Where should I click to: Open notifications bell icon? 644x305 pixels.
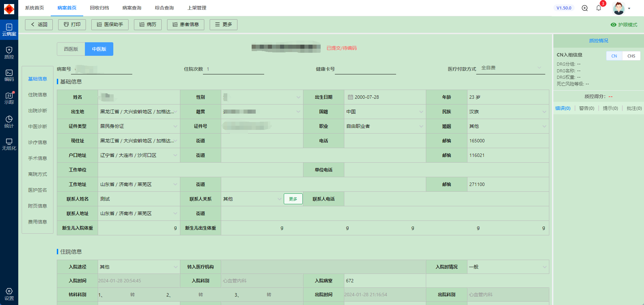click(599, 8)
